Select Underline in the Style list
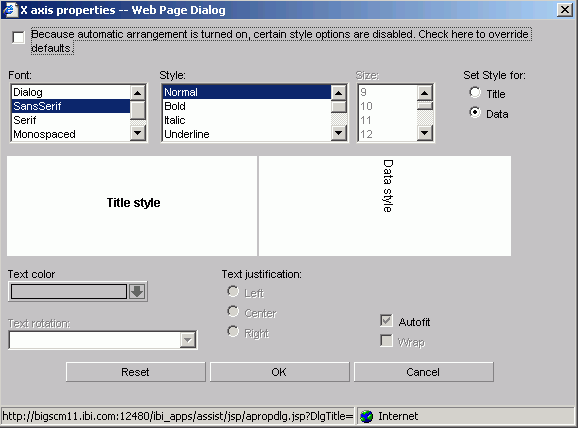578x428 pixels. coord(247,134)
